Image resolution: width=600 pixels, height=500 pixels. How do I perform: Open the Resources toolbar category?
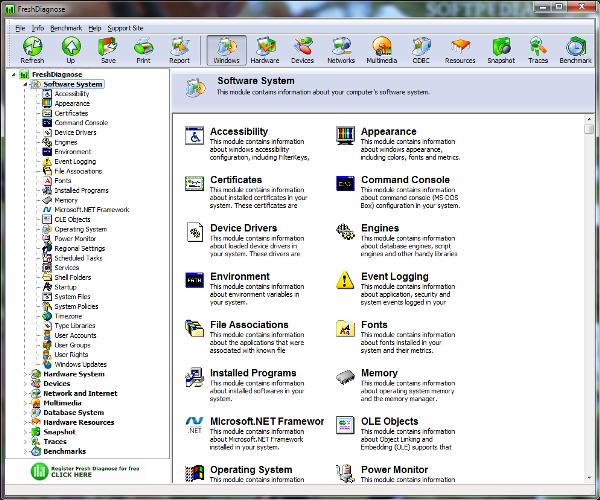pos(460,50)
